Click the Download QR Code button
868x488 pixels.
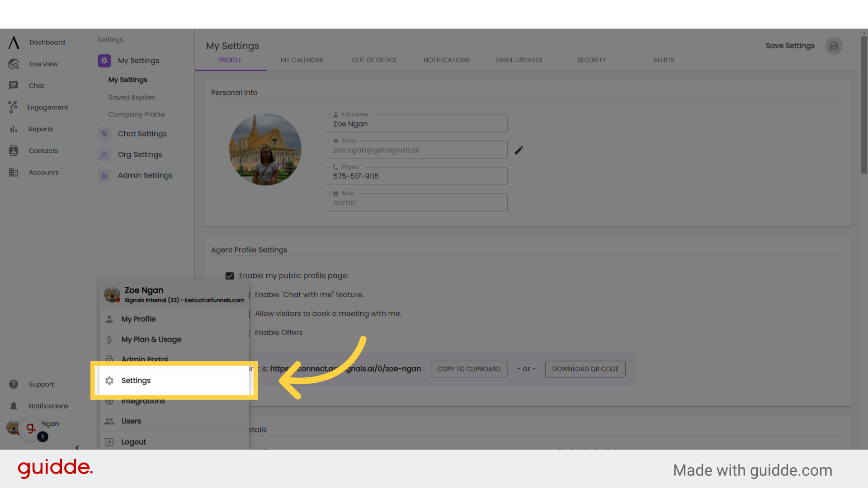coord(585,369)
